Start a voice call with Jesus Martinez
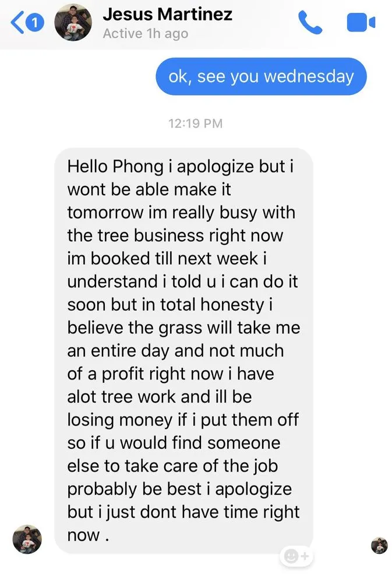The width and height of the screenshot is (392, 583). 310,23
